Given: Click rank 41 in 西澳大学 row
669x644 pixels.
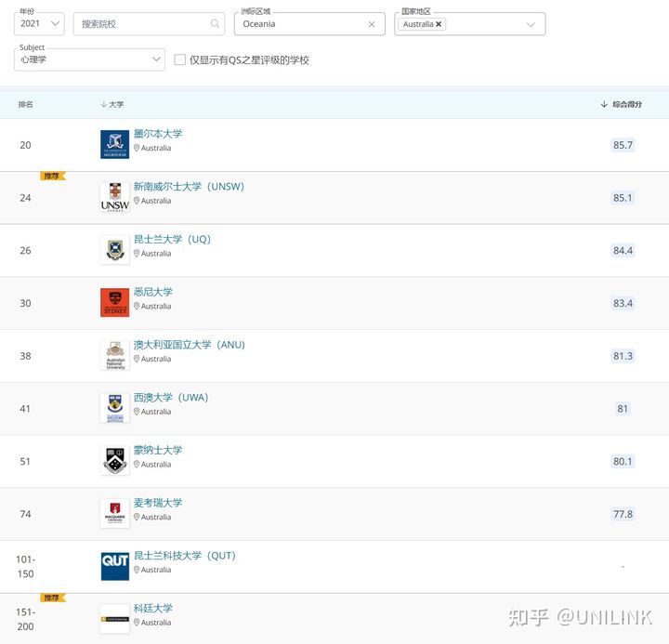Looking at the screenshot, I should click(x=25, y=409).
